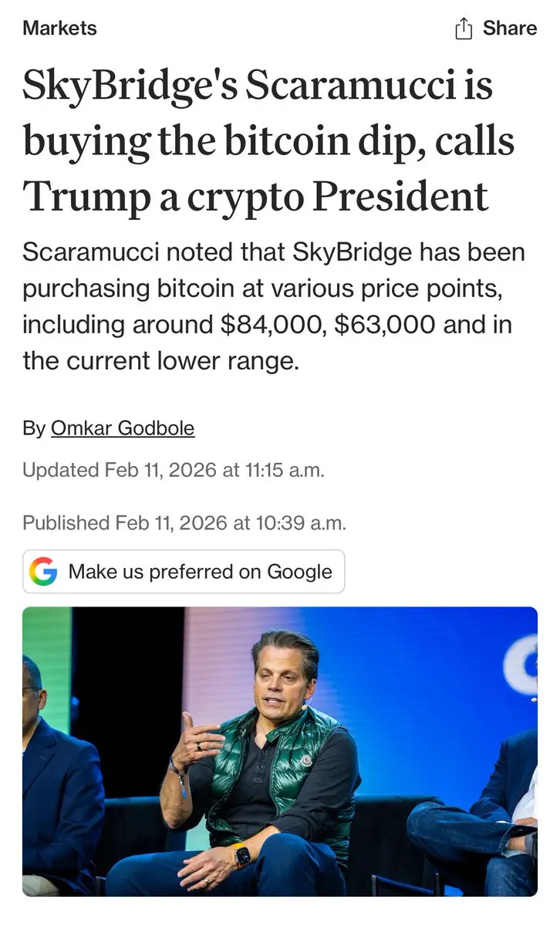Click the Share text label
Image resolution: width=560 pixels, height=926 pixels.
tap(509, 28)
